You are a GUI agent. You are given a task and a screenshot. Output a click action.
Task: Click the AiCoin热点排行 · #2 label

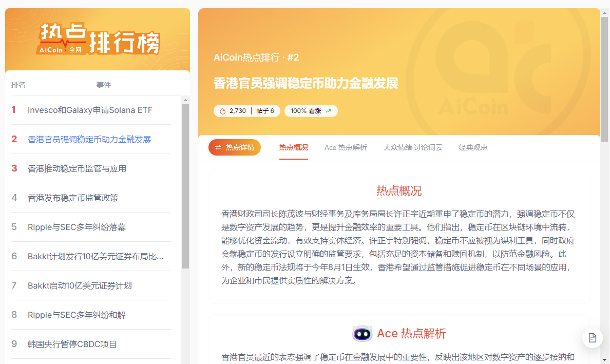pos(256,58)
